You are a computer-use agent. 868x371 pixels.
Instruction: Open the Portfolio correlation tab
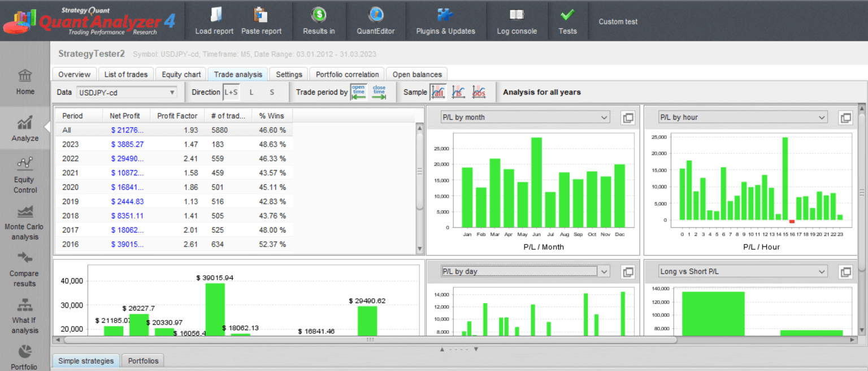346,74
